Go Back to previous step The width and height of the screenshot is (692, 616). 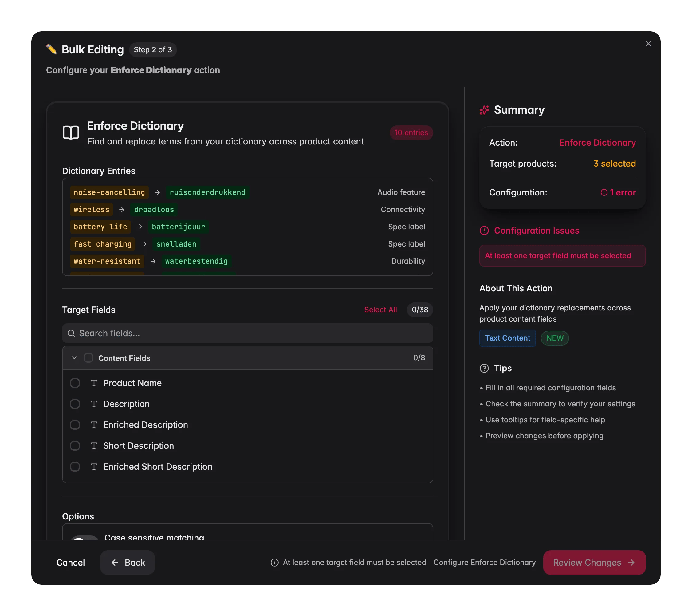tap(127, 563)
